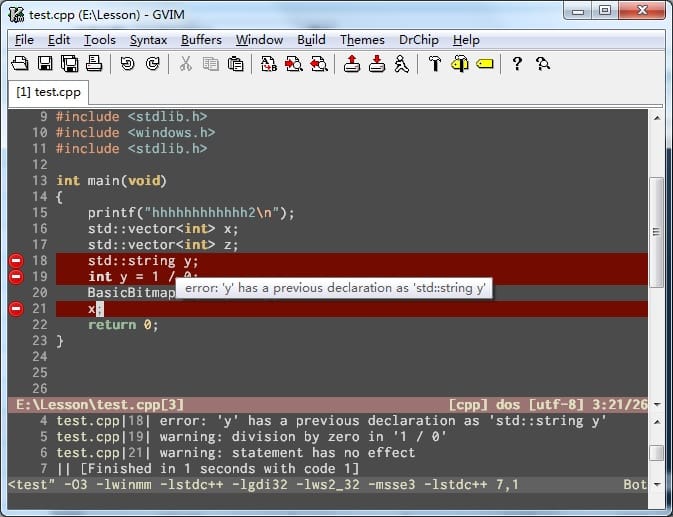Image resolution: width=673 pixels, height=517 pixels.
Task: Open the Buffers menu
Action: 202,40
